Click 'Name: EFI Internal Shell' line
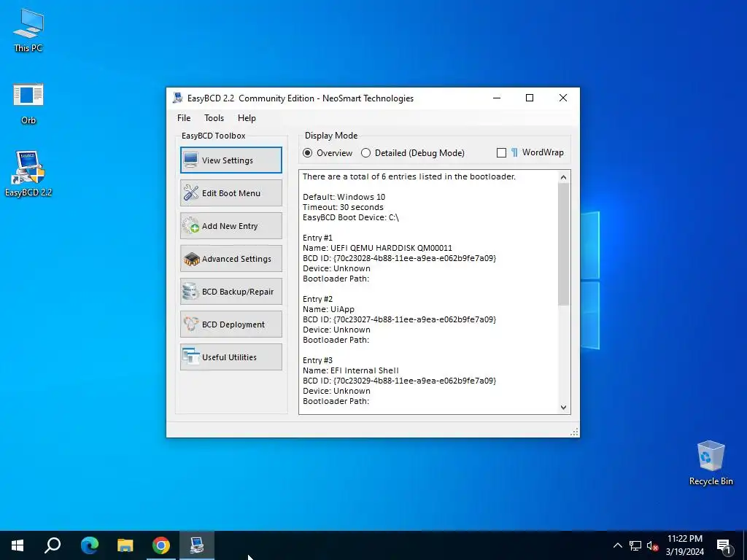The image size is (747, 560). pos(351,370)
